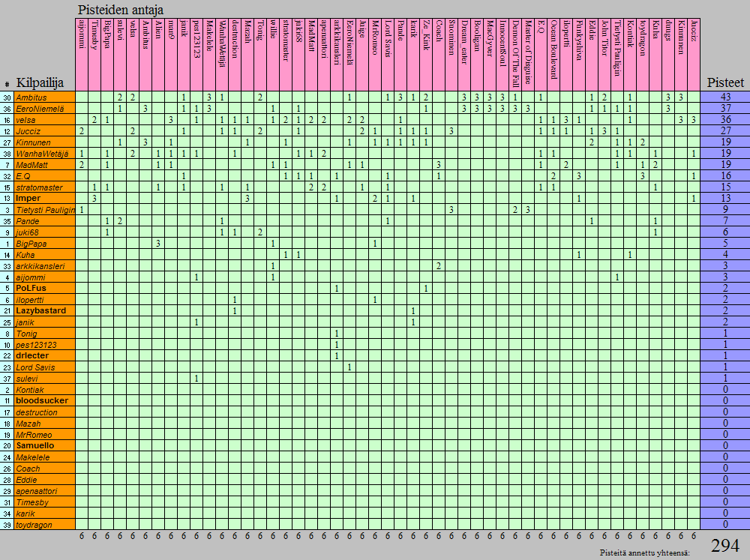Select the dings column header

[x=668, y=55]
